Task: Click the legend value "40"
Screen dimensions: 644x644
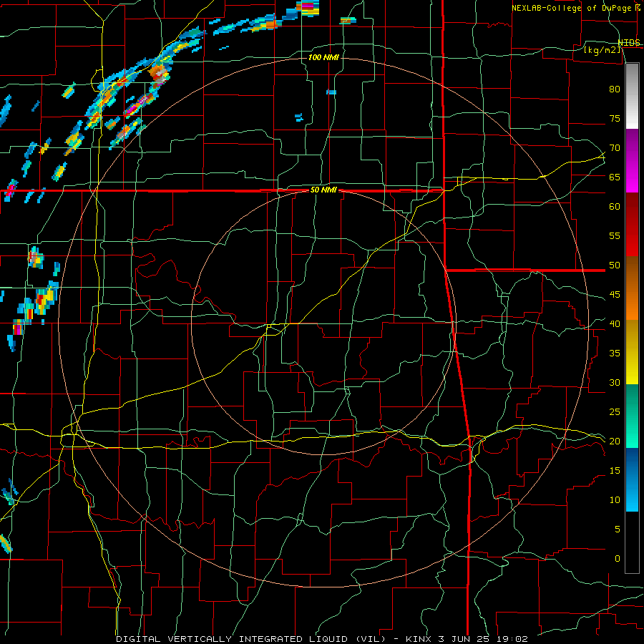Action: tap(615, 323)
